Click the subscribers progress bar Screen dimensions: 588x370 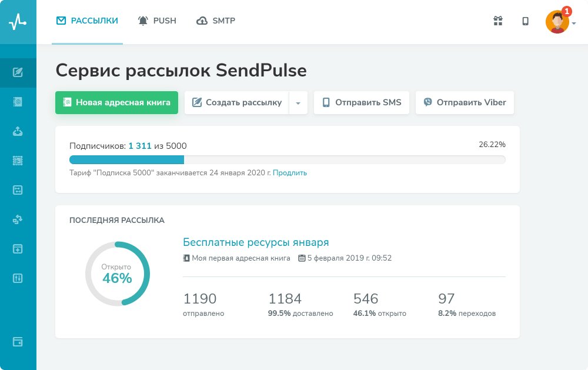pyautogui.click(x=287, y=159)
